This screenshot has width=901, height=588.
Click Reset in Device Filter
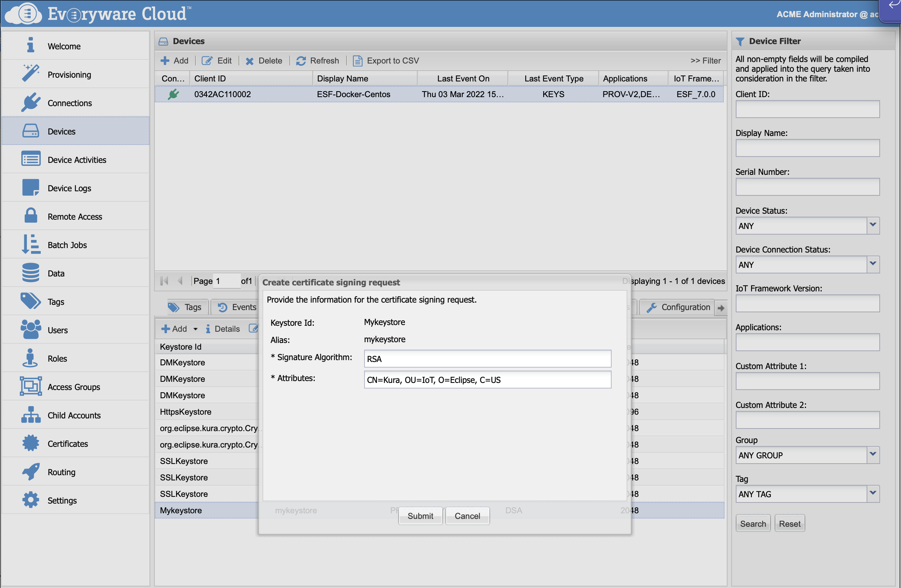click(789, 523)
